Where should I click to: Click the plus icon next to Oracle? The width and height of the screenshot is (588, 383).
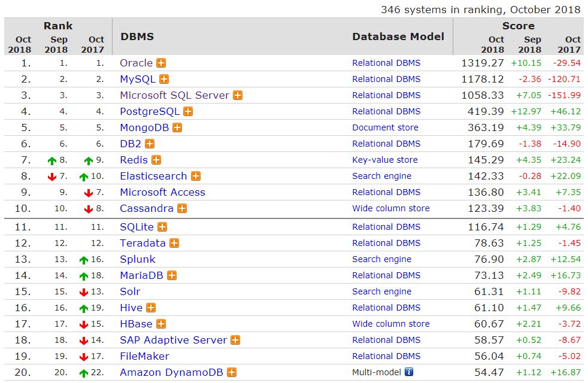[x=161, y=63]
